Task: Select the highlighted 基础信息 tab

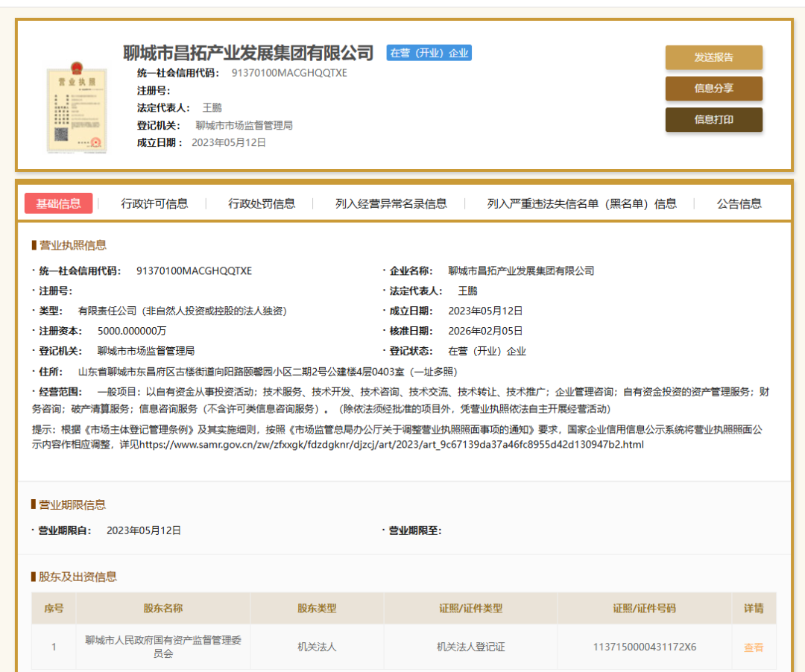Action: tap(58, 203)
